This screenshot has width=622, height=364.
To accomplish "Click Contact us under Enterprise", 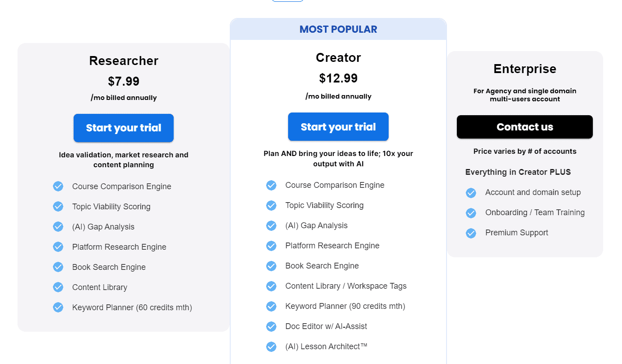I will click(524, 127).
